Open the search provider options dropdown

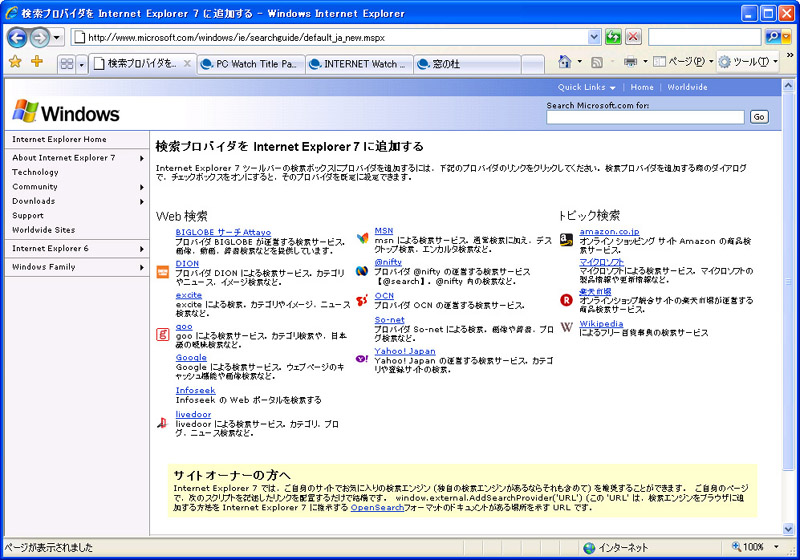click(x=786, y=37)
